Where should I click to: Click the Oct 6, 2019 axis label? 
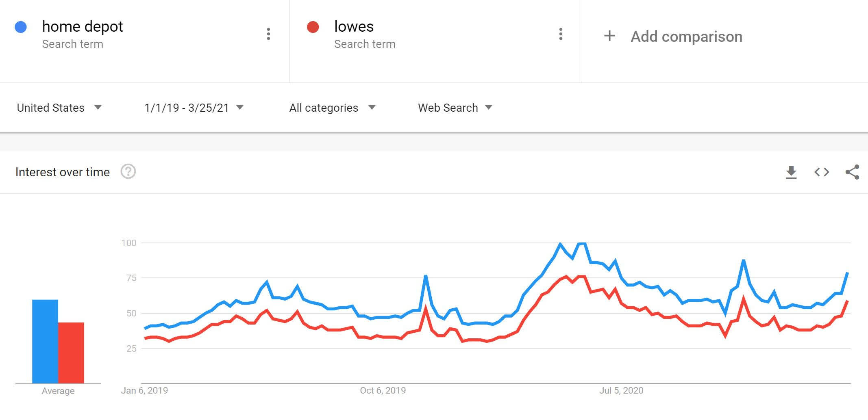(x=383, y=391)
